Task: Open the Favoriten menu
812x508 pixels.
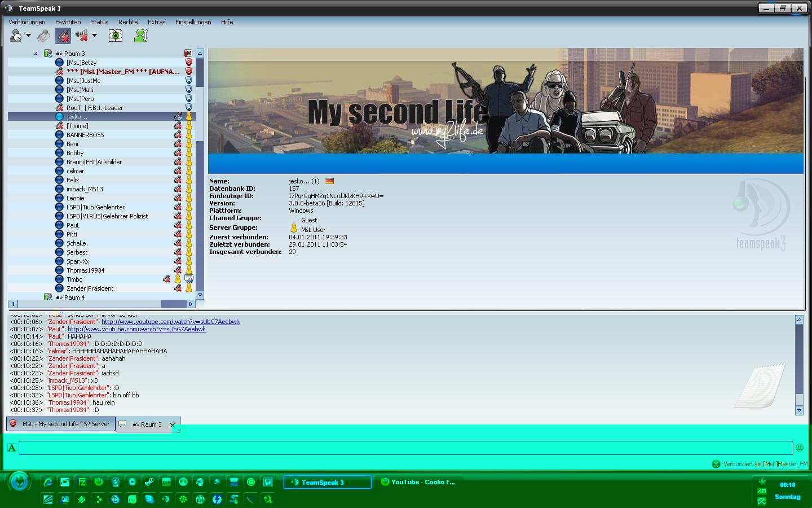Action: click(68, 22)
